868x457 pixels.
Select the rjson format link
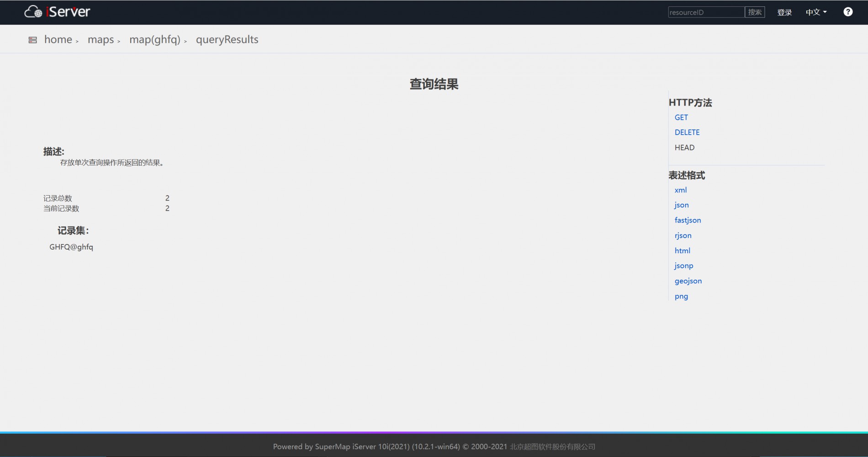[683, 235]
